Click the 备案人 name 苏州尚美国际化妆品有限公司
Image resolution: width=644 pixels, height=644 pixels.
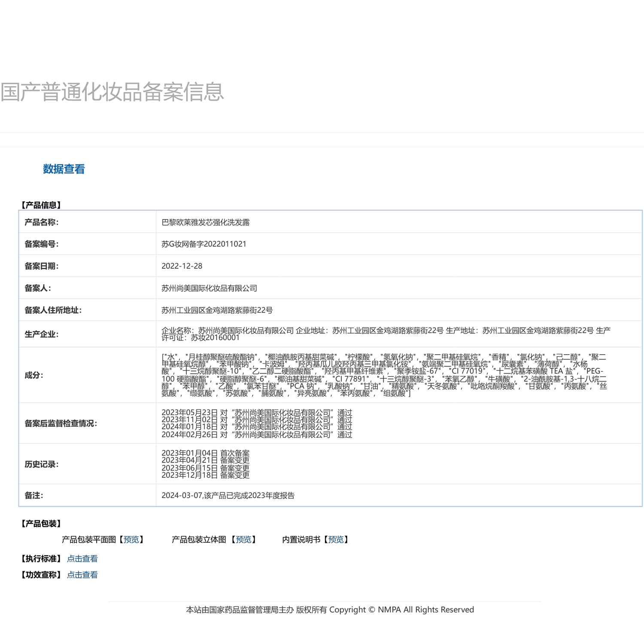pos(209,288)
